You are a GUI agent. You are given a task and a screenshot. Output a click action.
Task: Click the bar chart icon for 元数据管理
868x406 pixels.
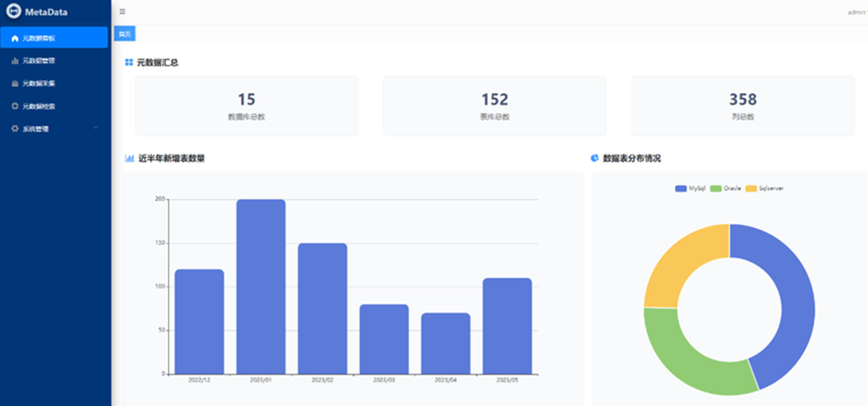[15, 61]
